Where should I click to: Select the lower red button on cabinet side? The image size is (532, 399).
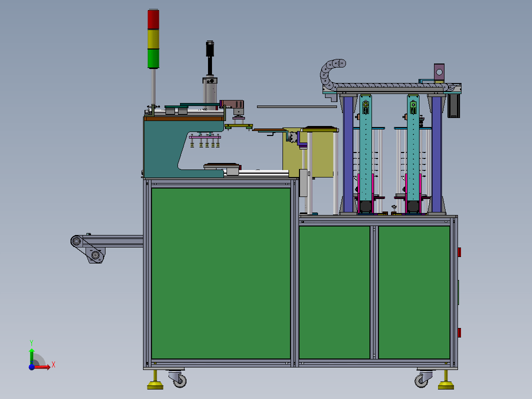[x=459, y=332]
